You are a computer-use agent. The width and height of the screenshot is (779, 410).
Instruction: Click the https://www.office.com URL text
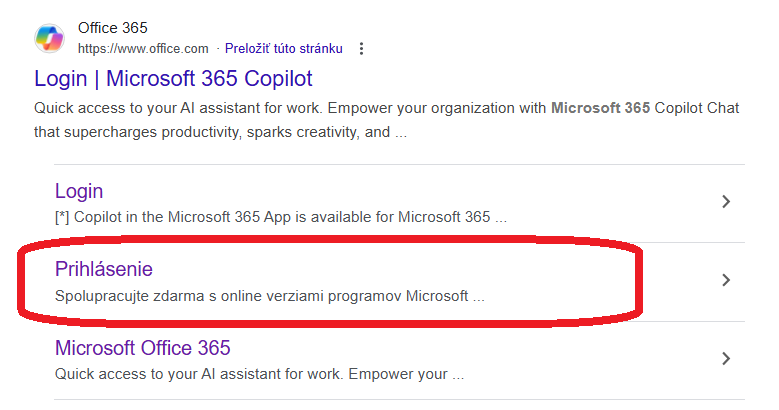click(x=143, y=48)
